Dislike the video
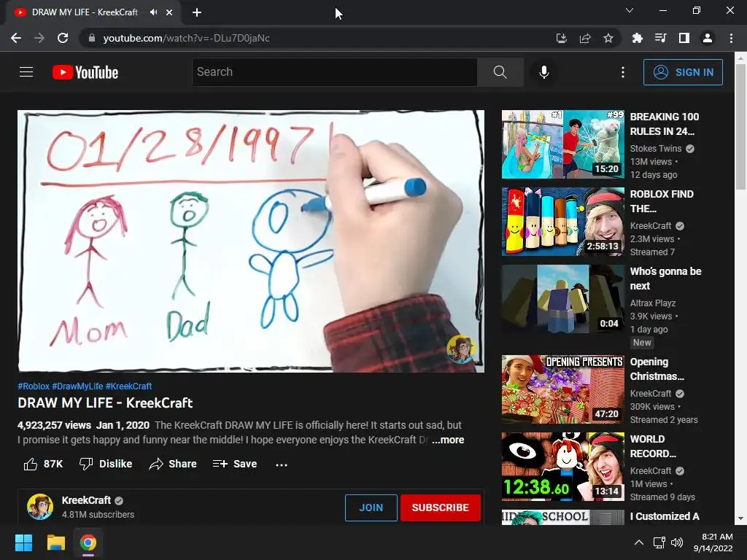 click(106, 464)
